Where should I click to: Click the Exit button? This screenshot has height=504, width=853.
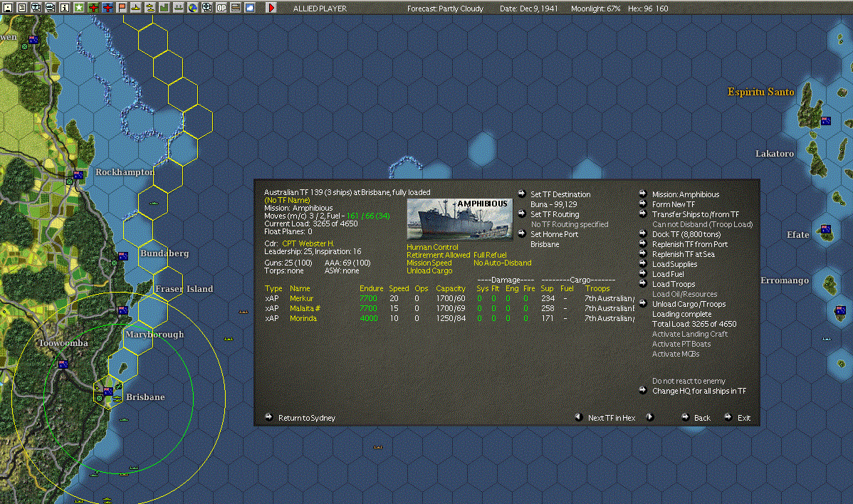[x=743, y=418]
